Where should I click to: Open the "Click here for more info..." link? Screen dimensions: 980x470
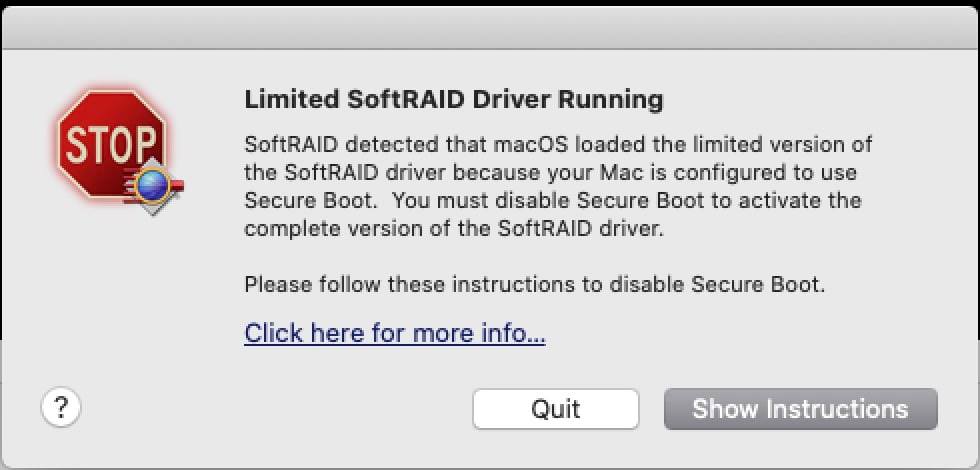[x=395, y=333]
